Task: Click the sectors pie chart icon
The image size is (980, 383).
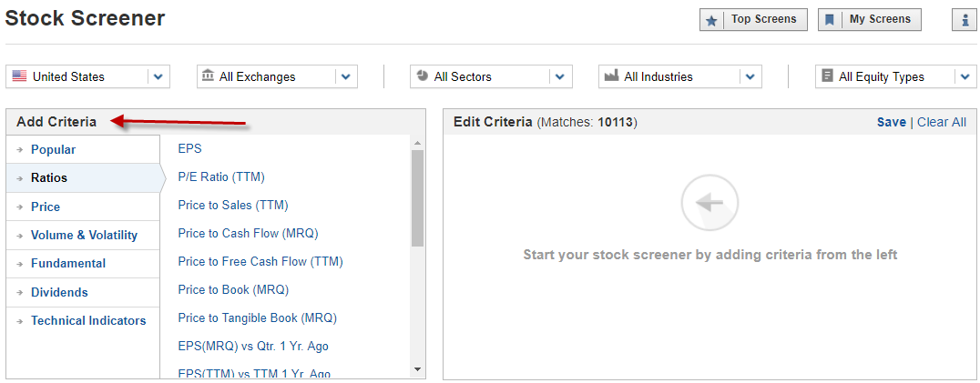Action: point(423,76)
